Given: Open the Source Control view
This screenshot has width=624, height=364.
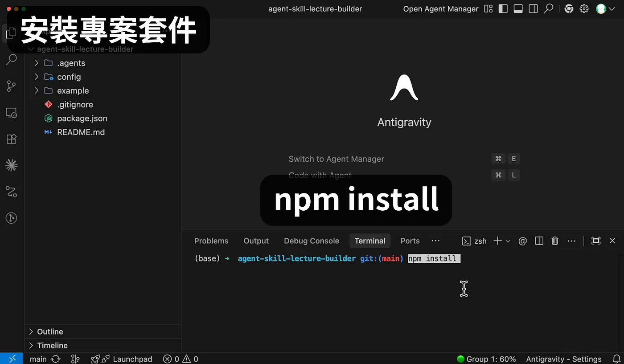Looking at the screenshot, I should click(12, 86).
